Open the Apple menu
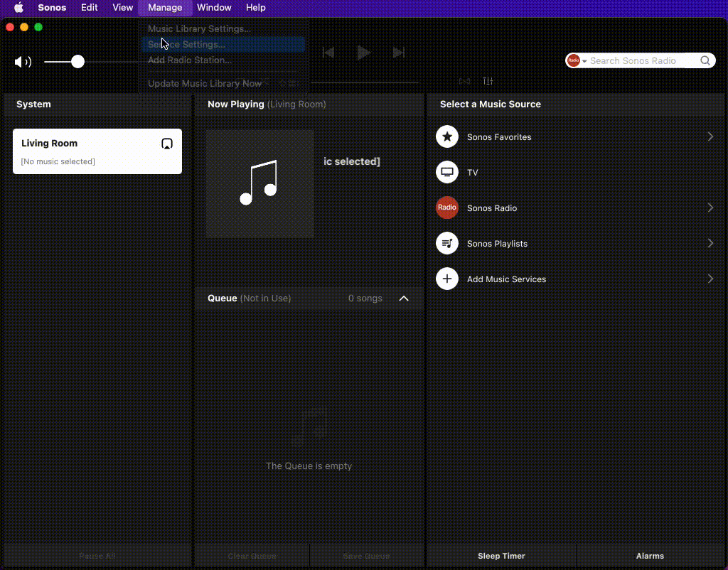The image size is (728, 570). coord(18,7)
